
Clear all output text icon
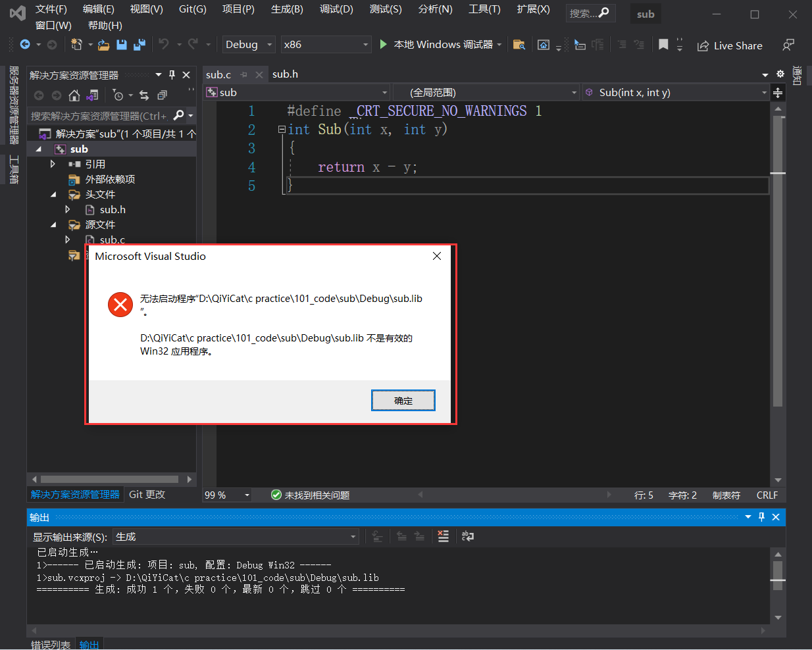tap(444, 536)
